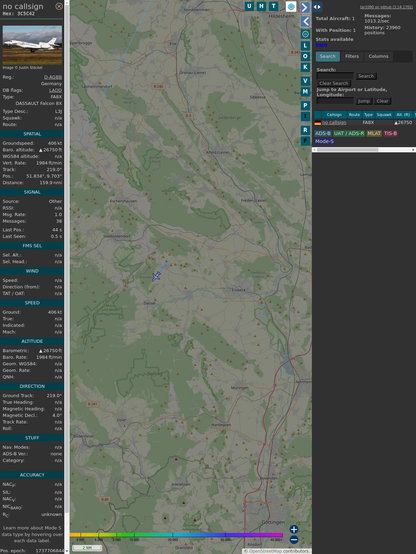This screenshot has width=416, height=554.
Task: Click the H map toggle button
Action: click(x=261, y=6)
